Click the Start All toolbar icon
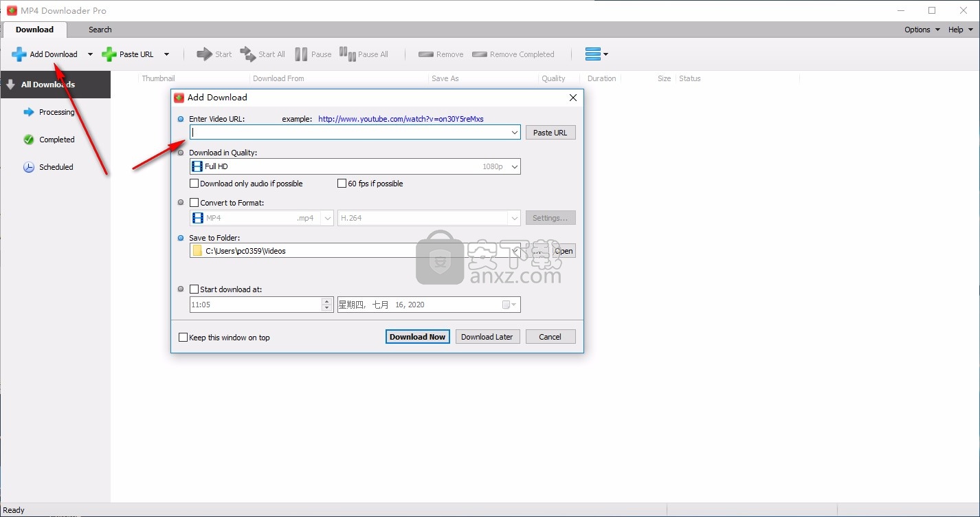The height and width of the screenshot is (517, 980). (x=247, y=54)
